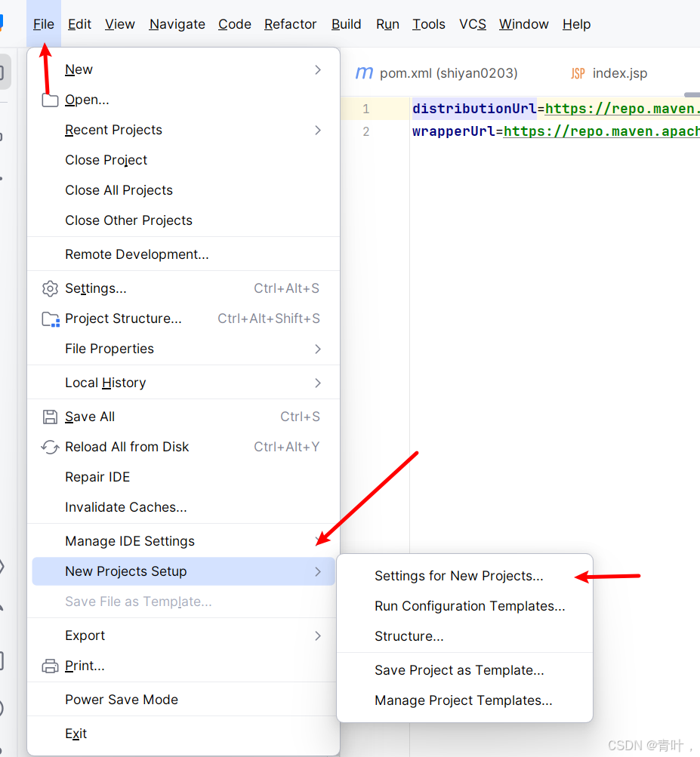The height and width of the screenshot is (757, 700).
Task: Select Local History entry
Action: pos(183,383)
